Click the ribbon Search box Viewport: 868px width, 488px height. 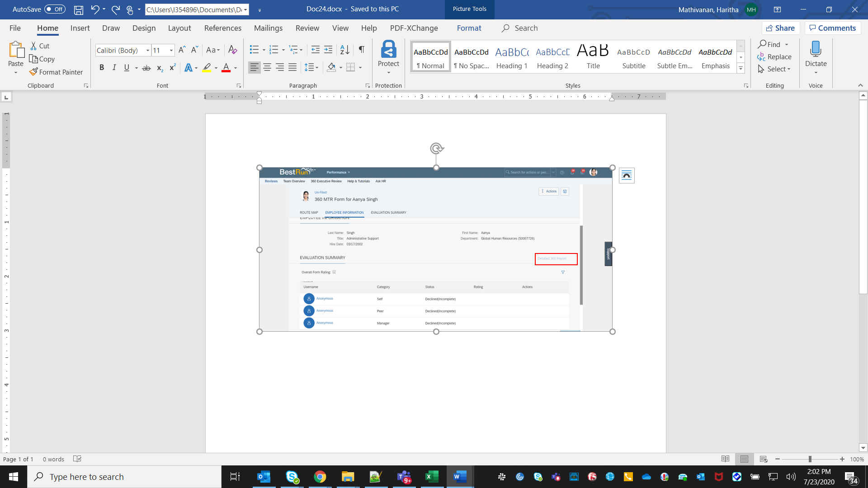pos(520,28)
